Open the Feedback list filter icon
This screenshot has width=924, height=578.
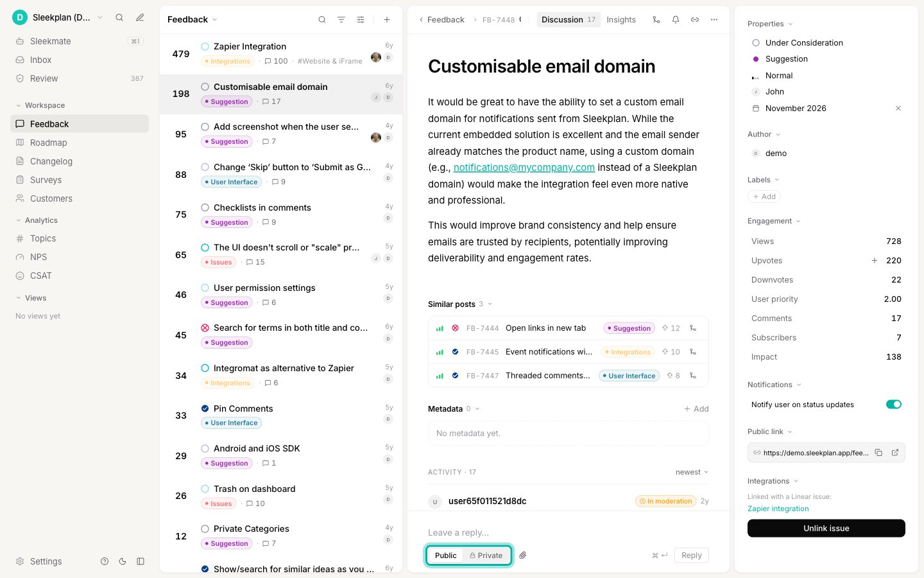[341, 20]
